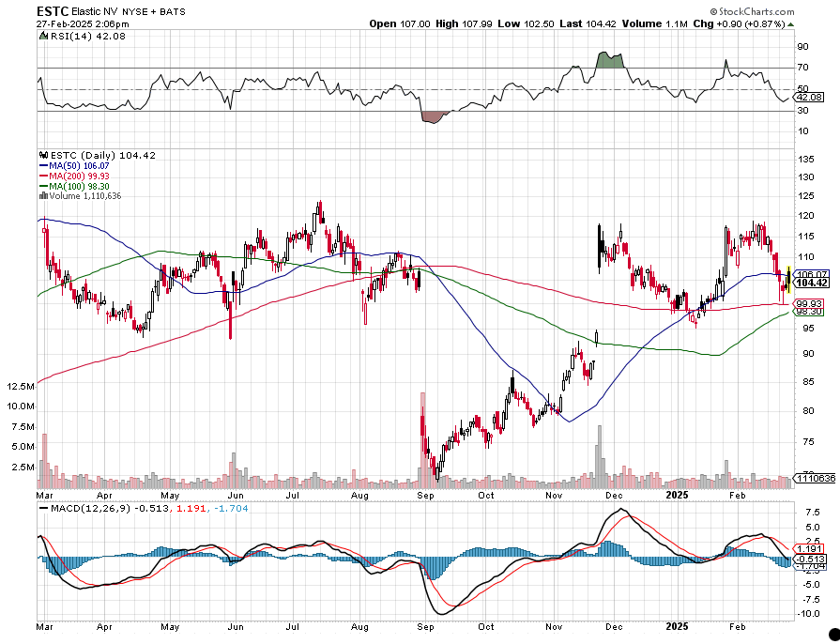Click the red MA(200) legend line
The height and width of the screenshot is (644, 840).
pyautogui.click(x=41, y=176)
